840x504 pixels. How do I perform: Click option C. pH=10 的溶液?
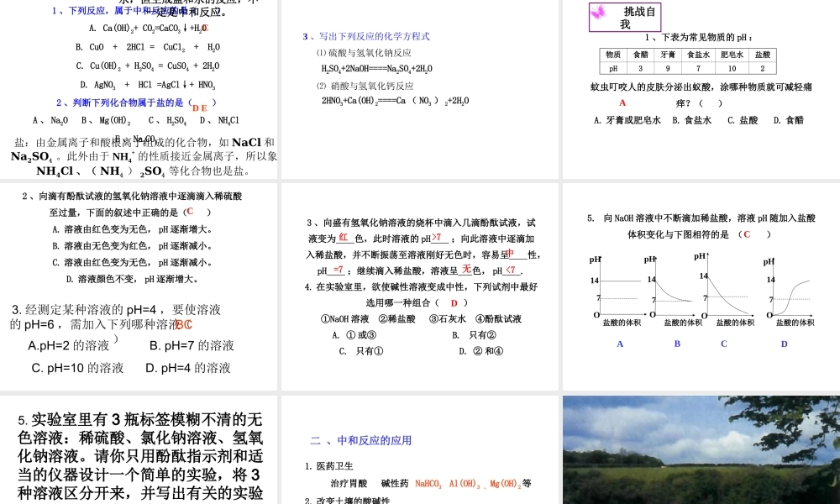[77, 368]
